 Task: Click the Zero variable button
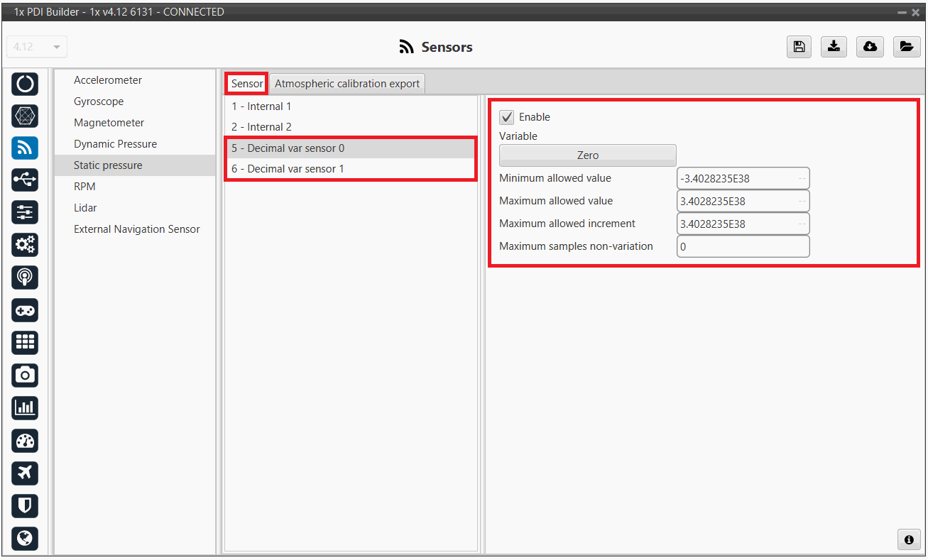click(x=587, y=155)
